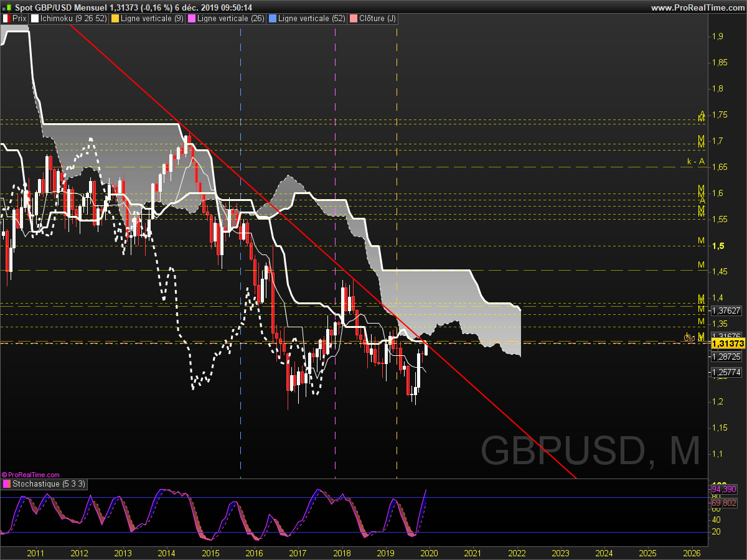
Task: Click the 1,9 price scale label
Action: [x=717, y=36]
